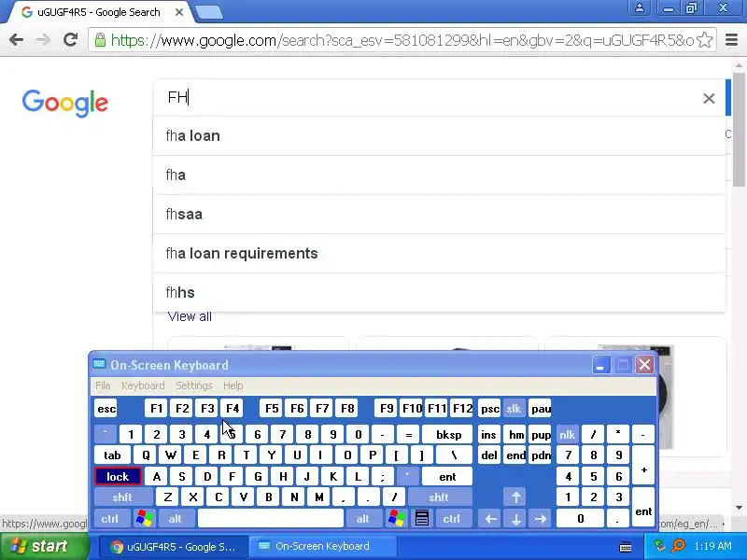This screenshot has height=560, width=747.
Task: Toggle the nlk num lock key
Action: (567, 434)
